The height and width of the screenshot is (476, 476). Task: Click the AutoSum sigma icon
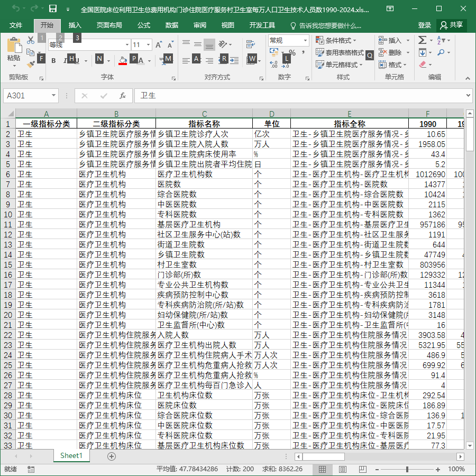click(422, 40)
